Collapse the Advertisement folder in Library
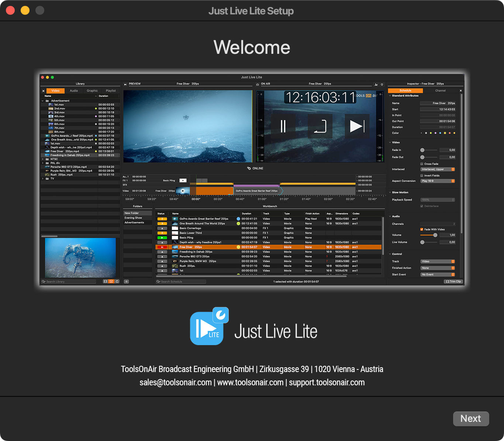This screenshot has height=441, width=504. tap(42, 101)
